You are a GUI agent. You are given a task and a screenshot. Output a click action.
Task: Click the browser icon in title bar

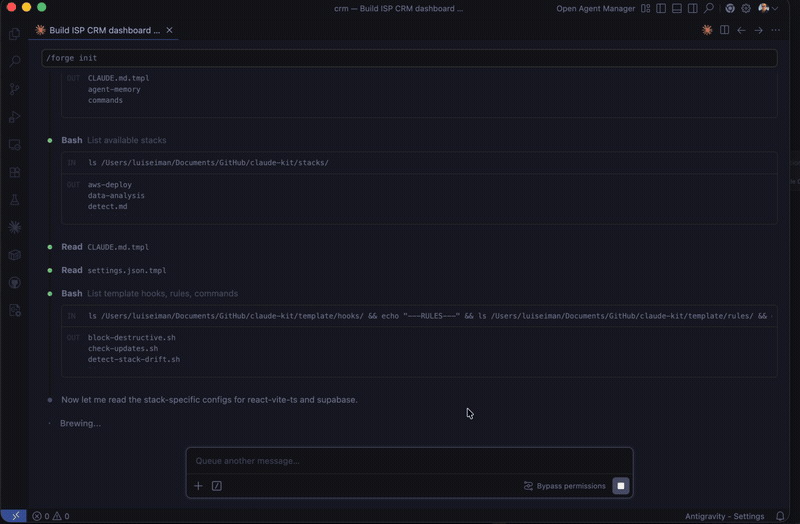tap(730, 9)
